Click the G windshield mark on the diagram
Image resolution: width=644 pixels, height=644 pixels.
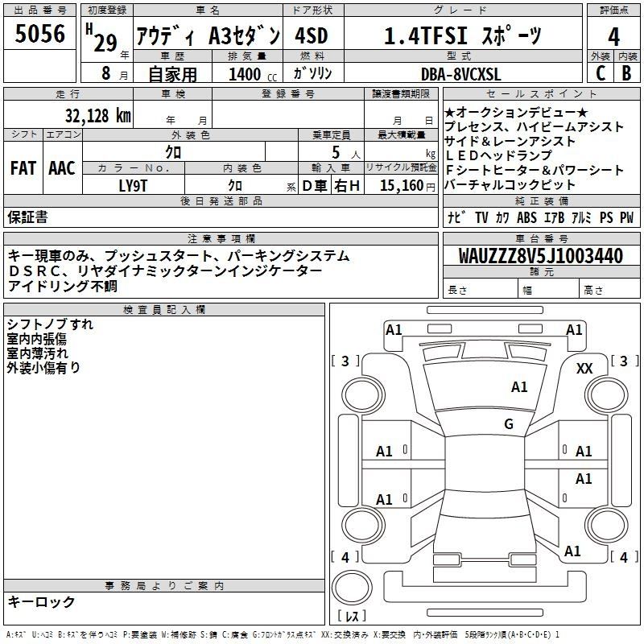508,424
